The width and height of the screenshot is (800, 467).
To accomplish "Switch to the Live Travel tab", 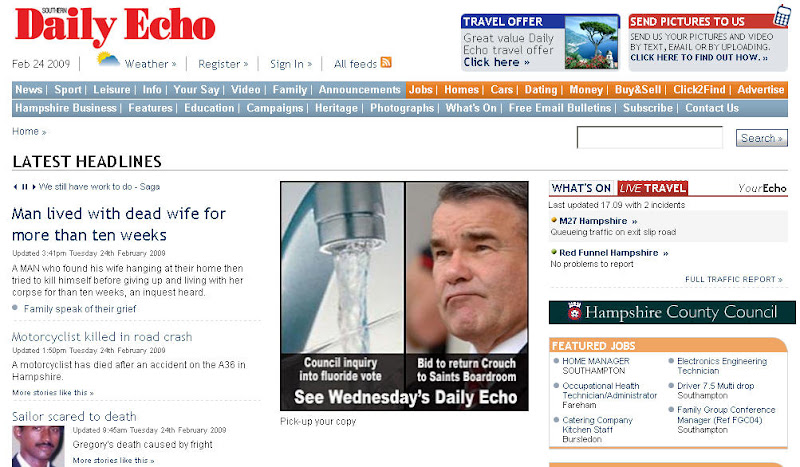I will (x=653, y=188).
